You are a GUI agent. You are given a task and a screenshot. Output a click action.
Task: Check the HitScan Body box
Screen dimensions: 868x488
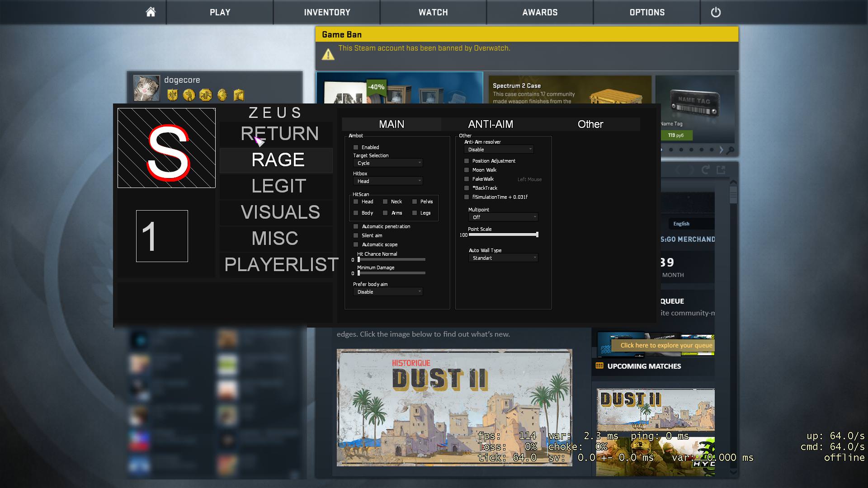pyautogui.click(x=356, y=213)
